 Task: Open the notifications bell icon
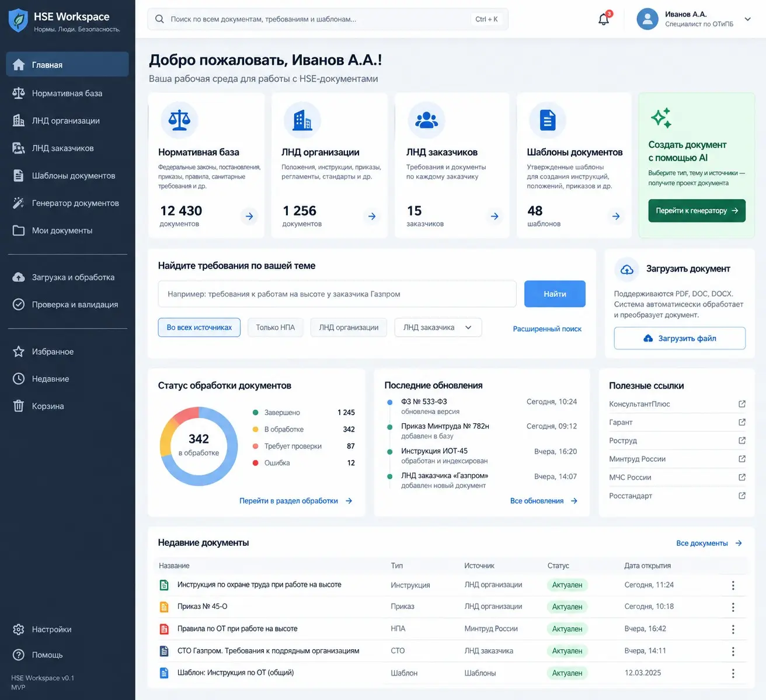pos(604,19)
